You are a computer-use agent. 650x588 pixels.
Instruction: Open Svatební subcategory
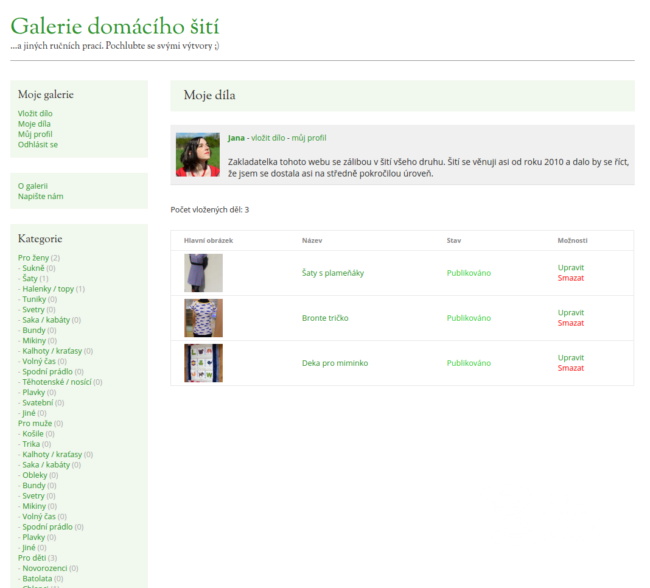click(38, 403)
